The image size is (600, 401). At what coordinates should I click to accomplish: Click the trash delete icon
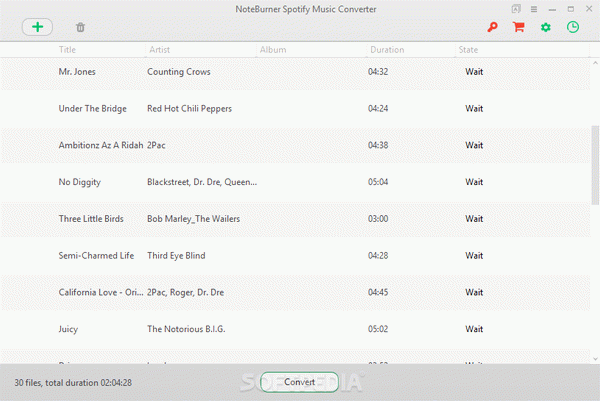click(80, 27)
